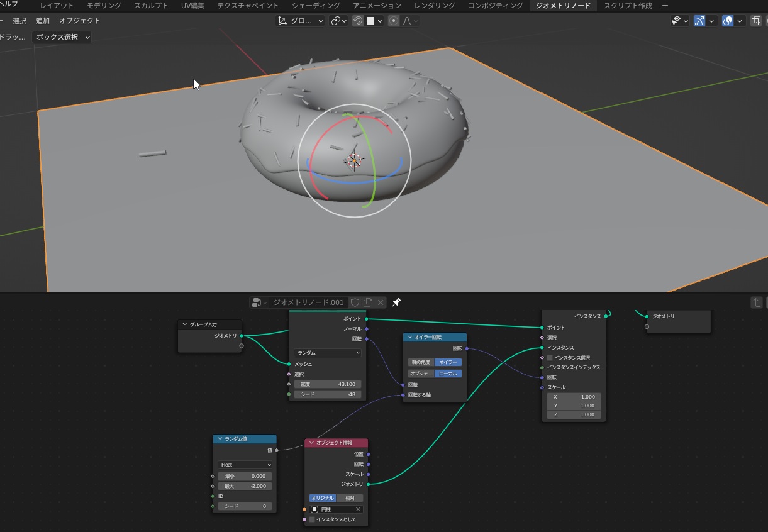768x532 pixels.
Task: Open the ランダム distribution method dropdown
Action: (x=327, y=353)
